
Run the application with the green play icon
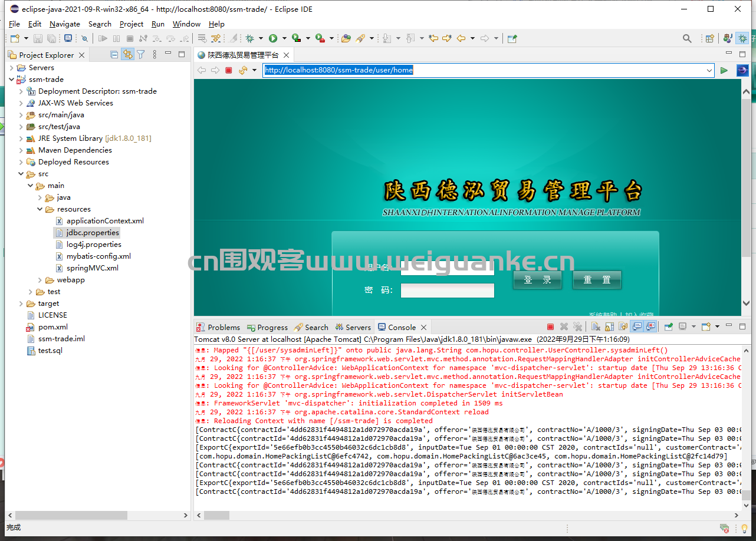273,38
